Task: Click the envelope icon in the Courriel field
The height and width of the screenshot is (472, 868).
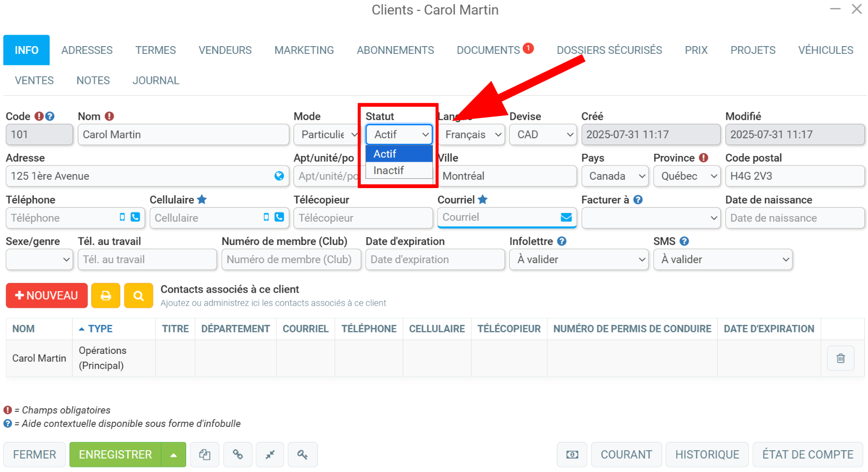Action: (x=566, y=218)
